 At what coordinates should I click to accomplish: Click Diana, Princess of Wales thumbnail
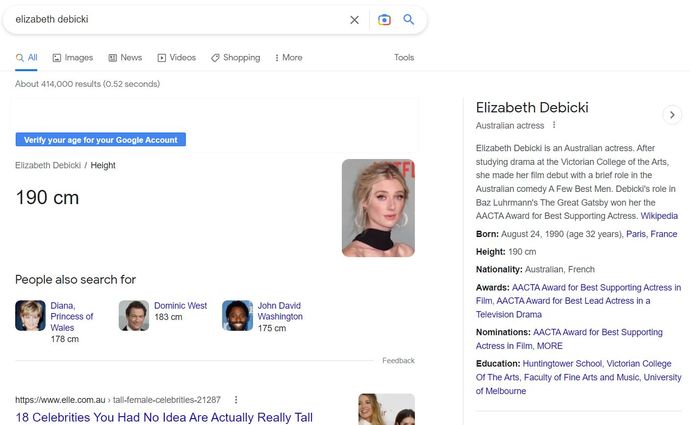coord(30,316)
